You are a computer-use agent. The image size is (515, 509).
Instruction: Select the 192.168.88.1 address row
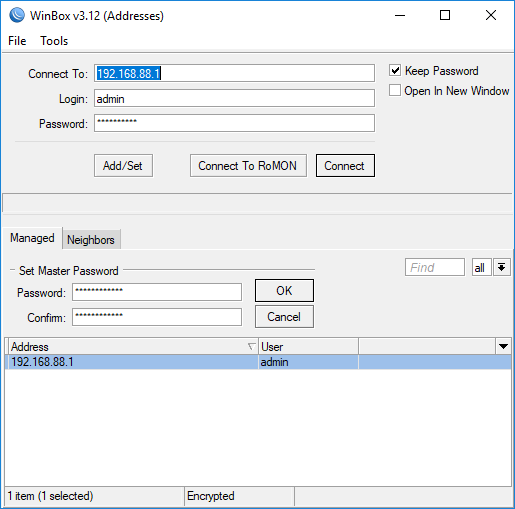tap(258, 362)
